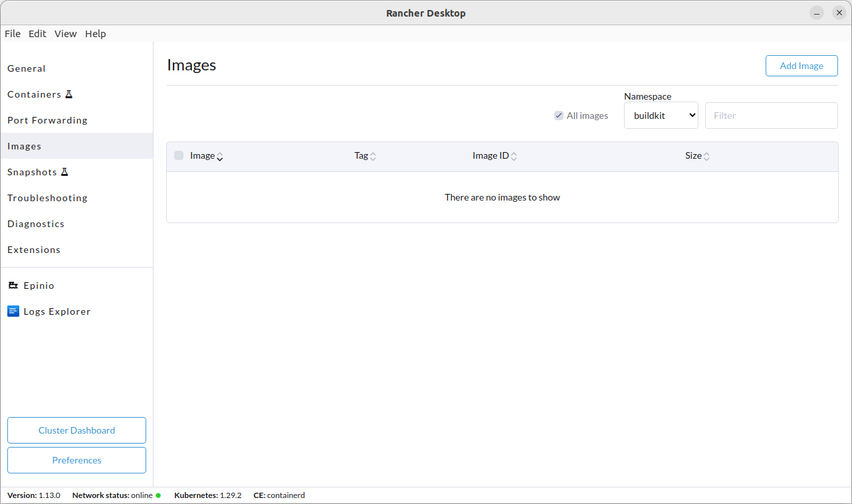
Task: Click the Epinio extension icon
Action: tap(13, 286)
